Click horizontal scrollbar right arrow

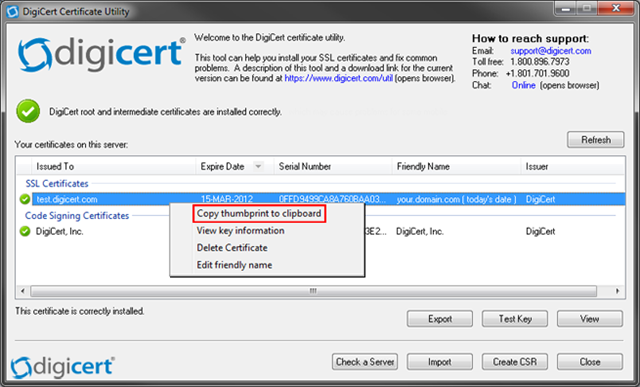click(x=618, y=291)
